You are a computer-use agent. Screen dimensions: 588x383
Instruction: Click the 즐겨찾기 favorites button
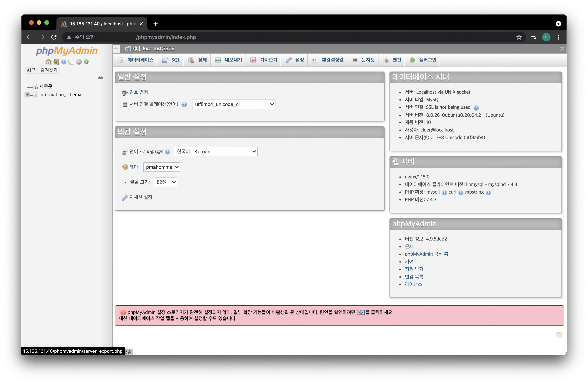click(x=49, y=70)
